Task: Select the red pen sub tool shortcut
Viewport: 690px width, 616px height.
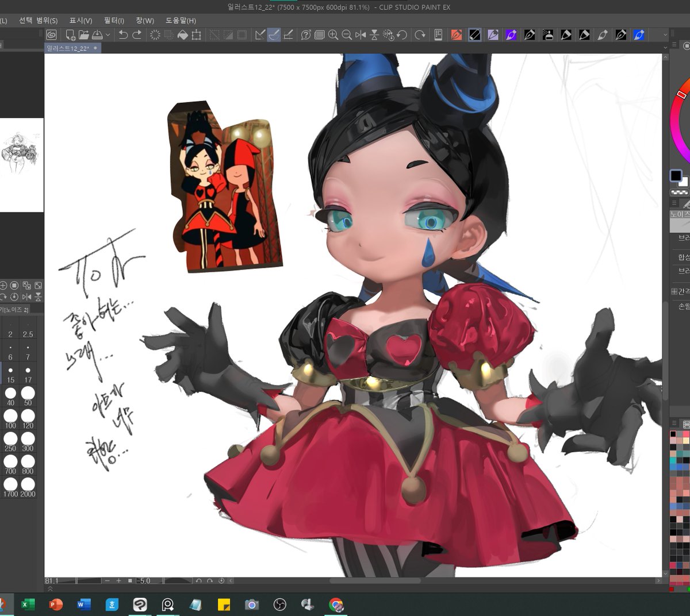Action: click(x=457, y=35)
